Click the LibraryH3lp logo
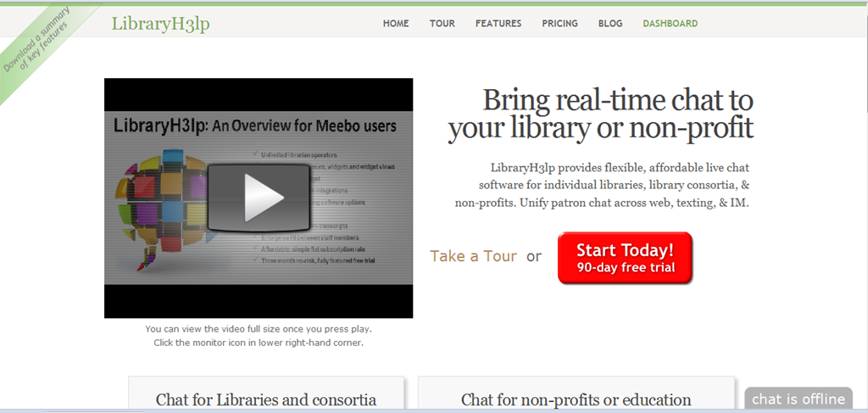868x413 pixels. point(160,23)
